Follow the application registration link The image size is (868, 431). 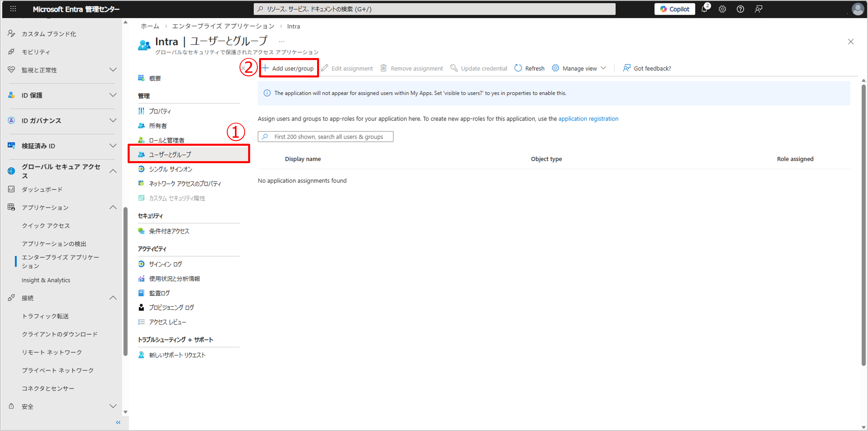(x=588, y=119)
